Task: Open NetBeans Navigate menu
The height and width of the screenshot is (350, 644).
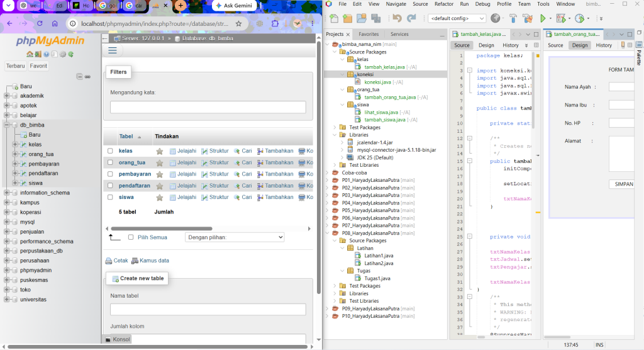Action: coord(396,4)
